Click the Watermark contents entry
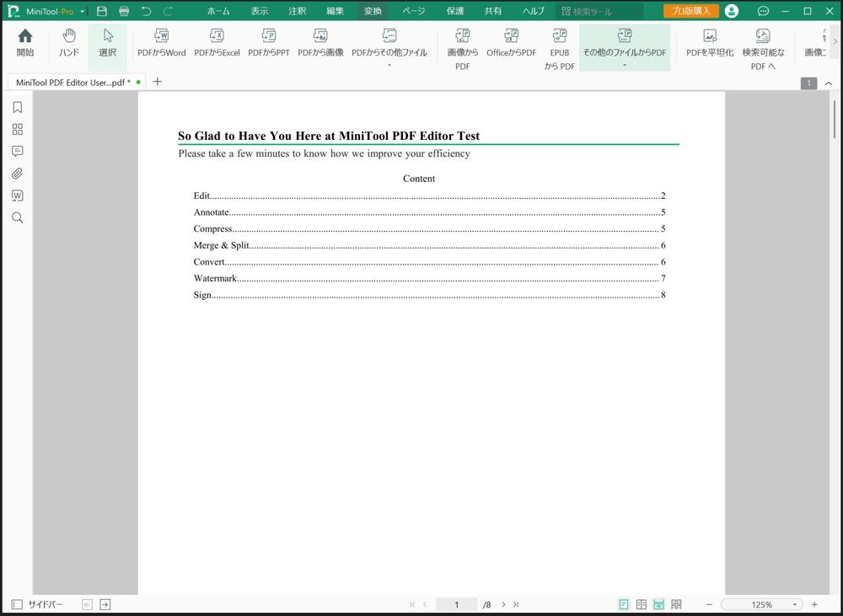 pyautogui.click(x=430, y=278)
